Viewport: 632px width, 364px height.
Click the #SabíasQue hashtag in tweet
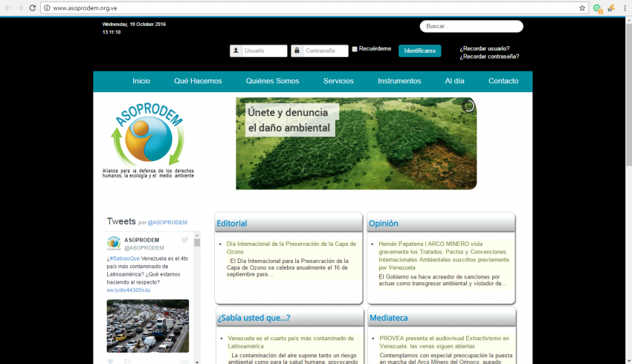pyautogui.click(x=124, y=259)
